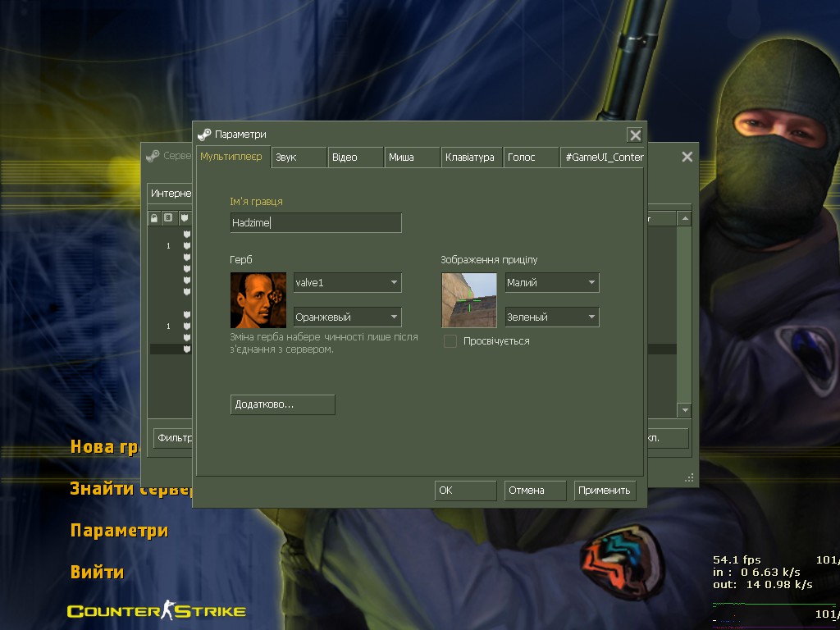This screenshot has height=630, width=840.
Task: Click the Герб spray logo preview image
Action: pyautogui.click(x=258, y=300)
